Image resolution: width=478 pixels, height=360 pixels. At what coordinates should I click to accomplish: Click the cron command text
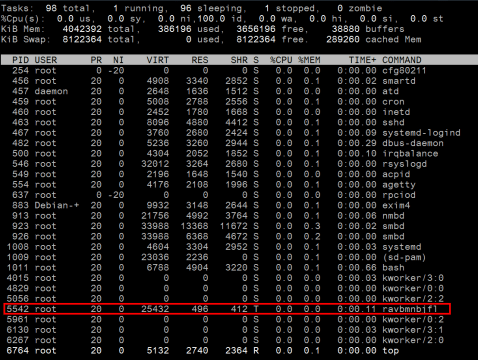click(x=393, y=102)
